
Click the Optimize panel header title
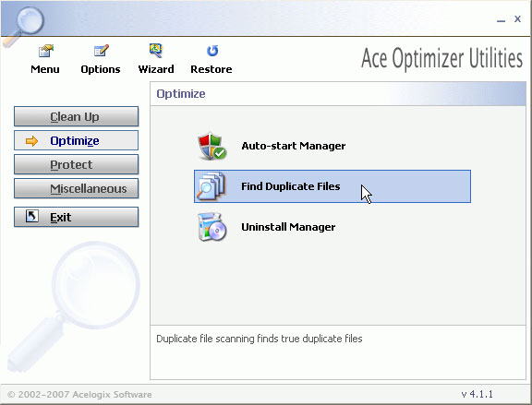[x=181, y=94]
